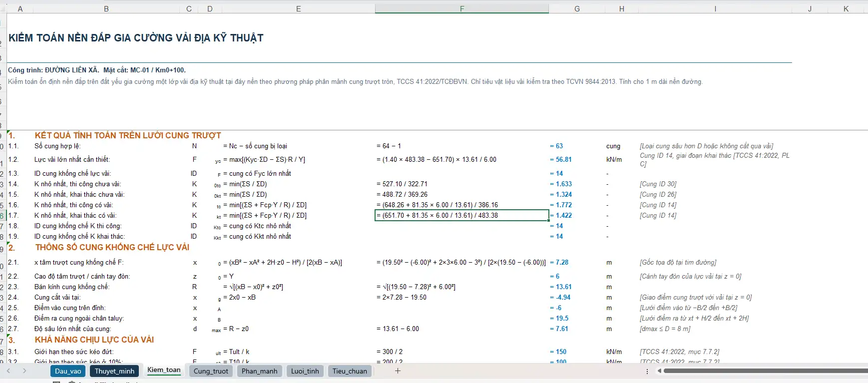Select column I header
The width and height of the screenshot is (868, 383).
pyautogui.click(x=715, y=8)
